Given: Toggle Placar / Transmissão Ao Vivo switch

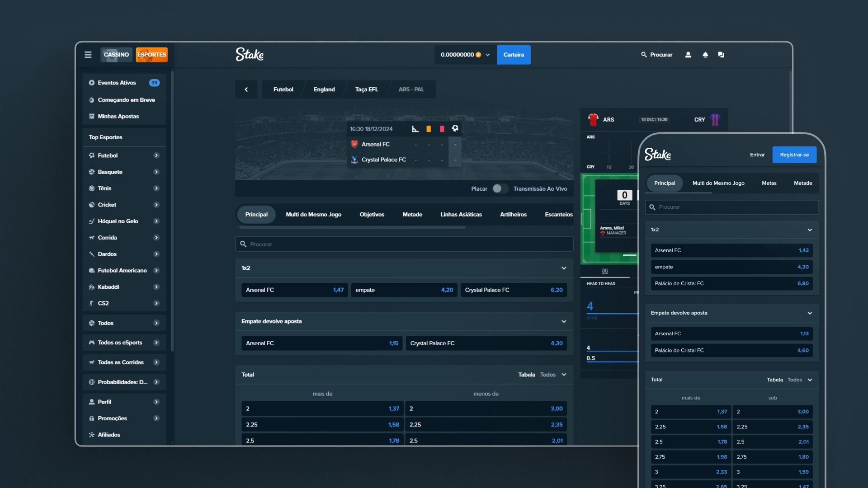Looking at the screenshot, I should pos(500,188).
